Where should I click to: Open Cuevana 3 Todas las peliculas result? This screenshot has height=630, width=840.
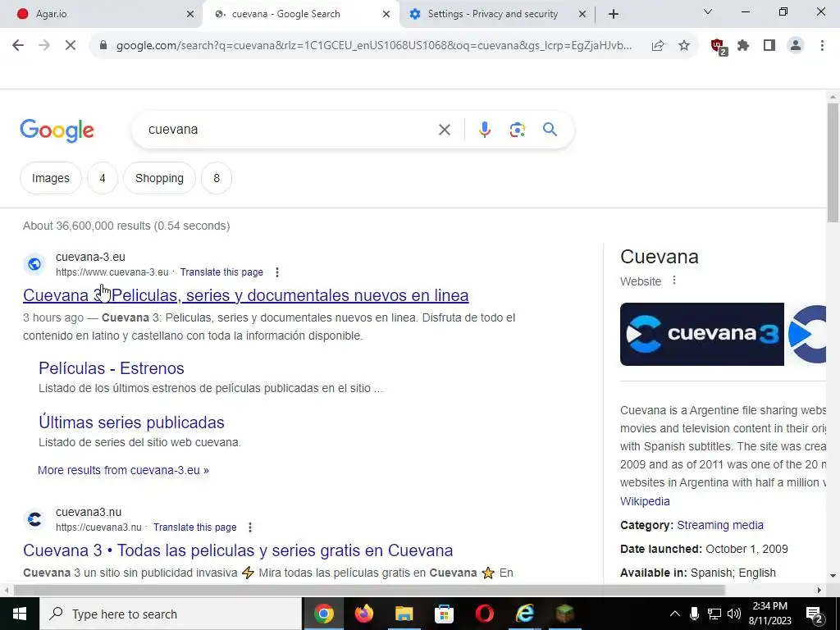coord(238,550)
